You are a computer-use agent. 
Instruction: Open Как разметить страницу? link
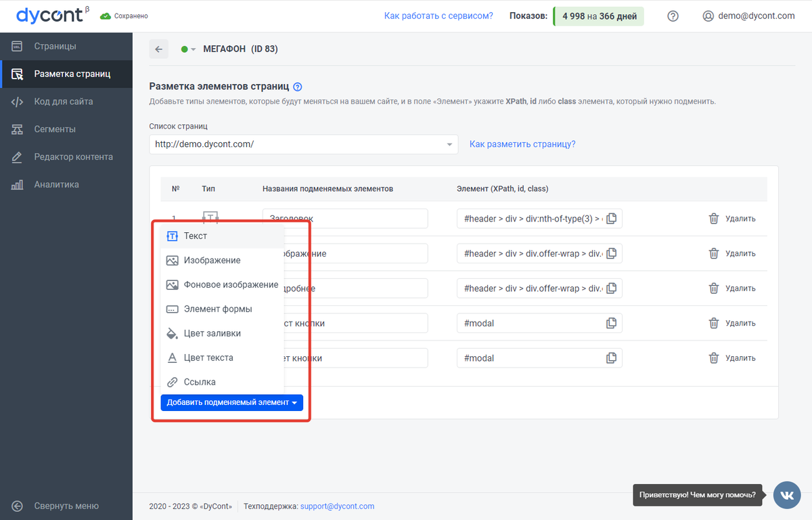coord(522,144)
